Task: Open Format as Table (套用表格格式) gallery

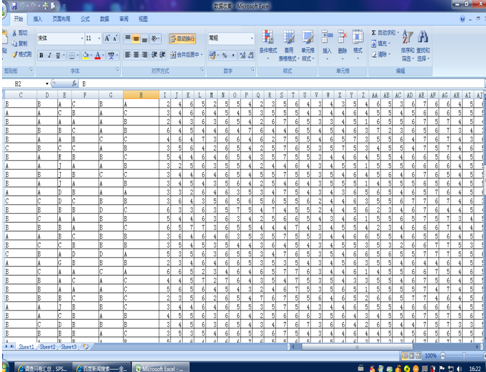Action: point(289,45)
